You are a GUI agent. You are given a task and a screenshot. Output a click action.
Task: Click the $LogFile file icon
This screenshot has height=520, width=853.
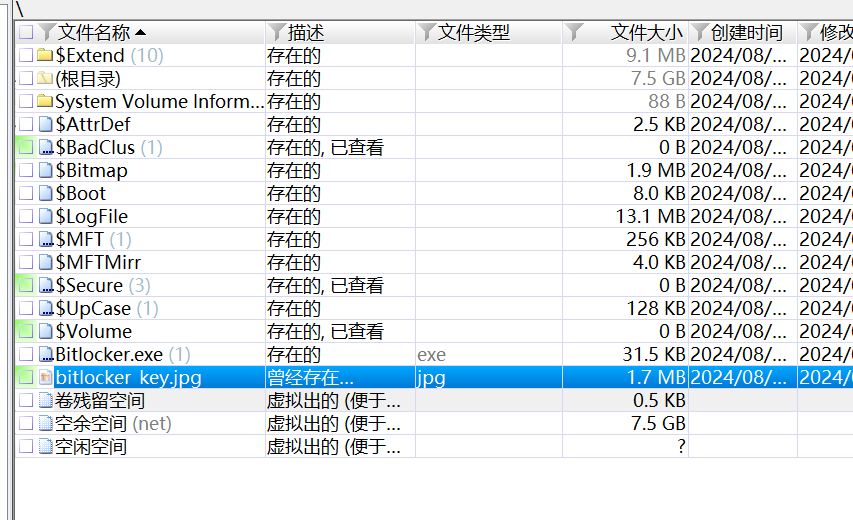[46, 216]
